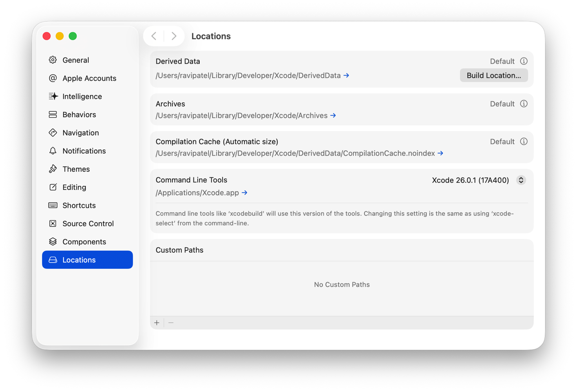Show info for Archives location

524,104
